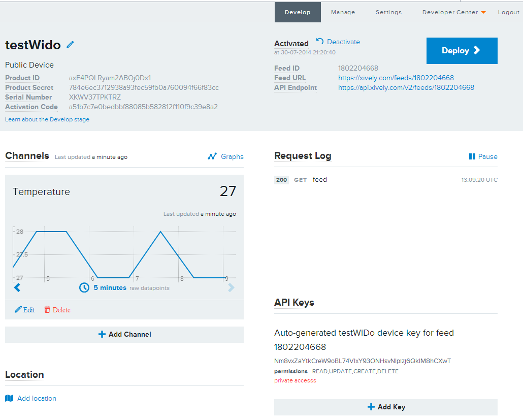
Task: Click the Activated status text
Action: pos(291,43)
